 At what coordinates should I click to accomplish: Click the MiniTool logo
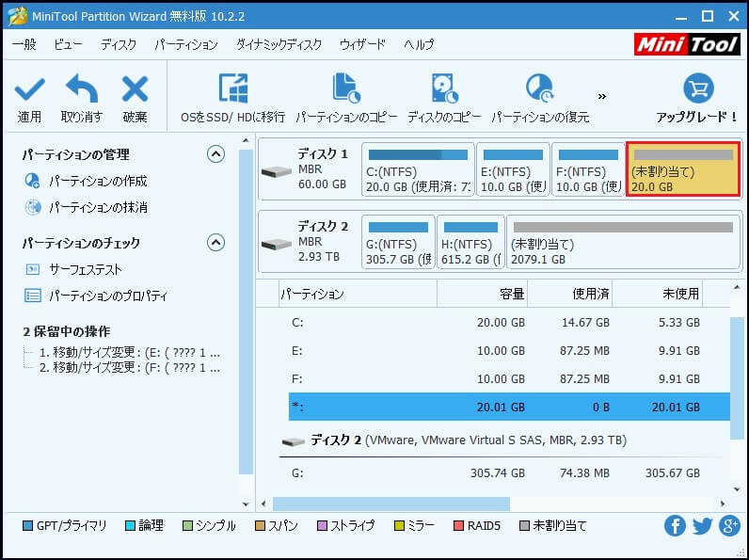point(687,44)
